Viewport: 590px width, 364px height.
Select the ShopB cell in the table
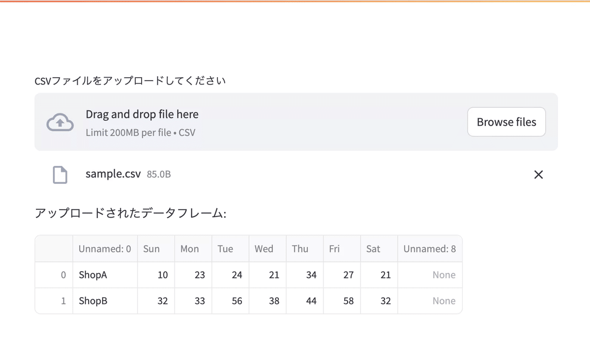(93, 301)
